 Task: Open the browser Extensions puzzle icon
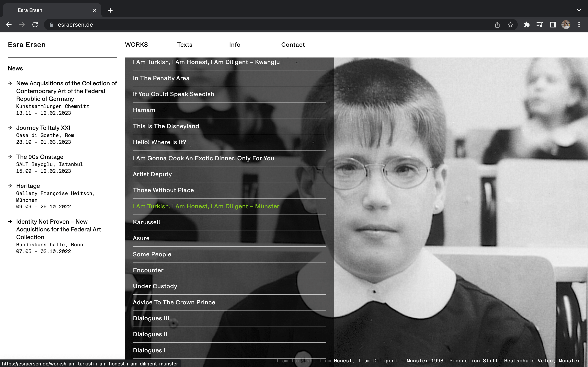click(x=526, y=25)
